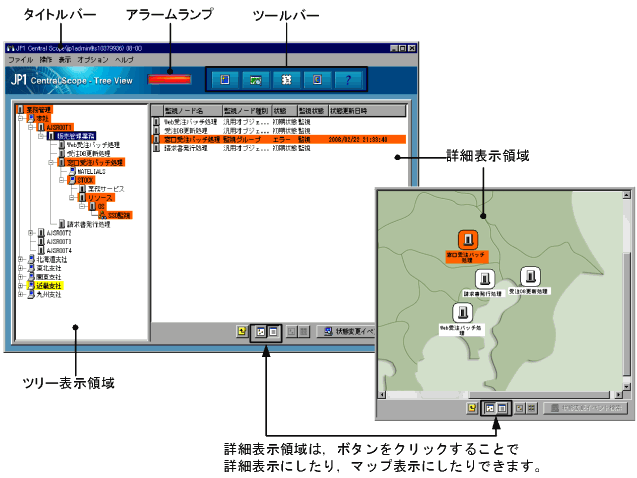This screenshot has height=478, width=637.
Task: Click the computer icon beside MATELIALS in tree
Action: 72,171
